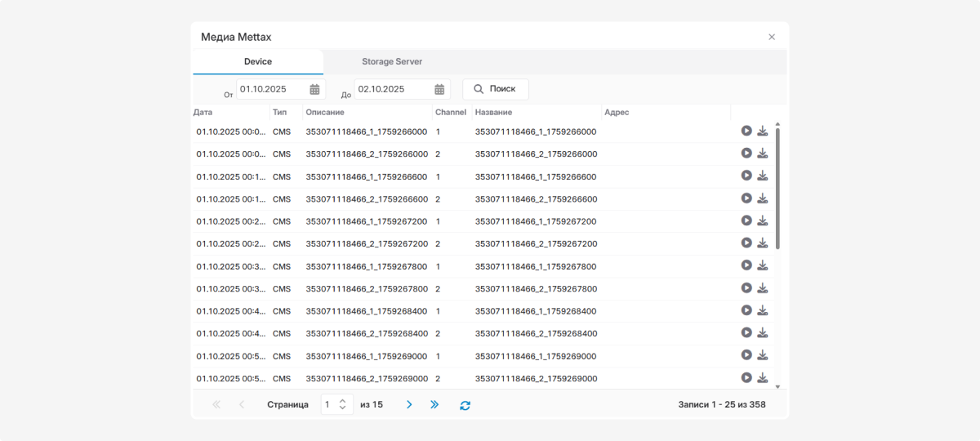Open the From date calendar picker
This screenshot has height=441, width=980.
[x=314, y=89]
